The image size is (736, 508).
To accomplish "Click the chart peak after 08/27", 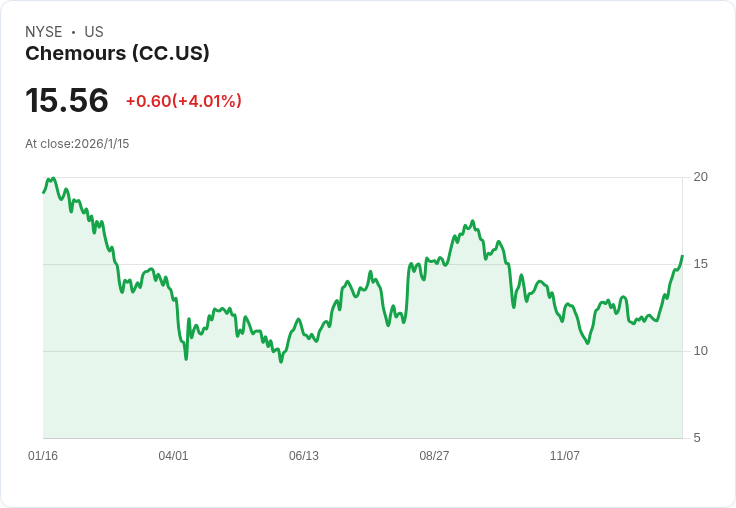I will pyautogui.click(x=473, y=221).
